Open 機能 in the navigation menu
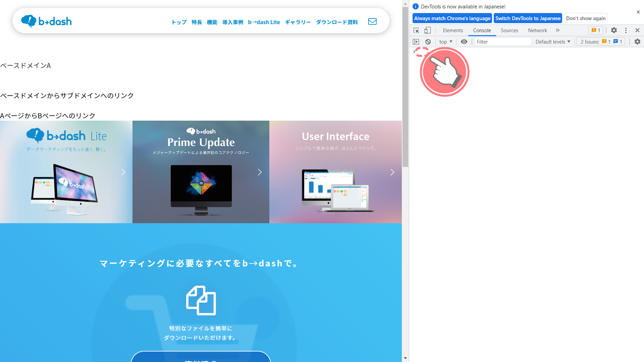The width and height of the screenshot is (644, 362). click(212, 22)
